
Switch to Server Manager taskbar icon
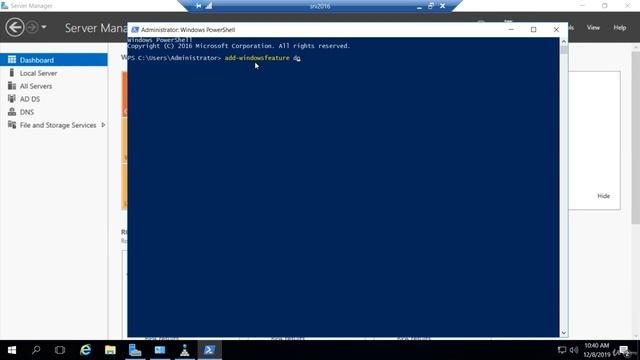click(x=135, y=350)
